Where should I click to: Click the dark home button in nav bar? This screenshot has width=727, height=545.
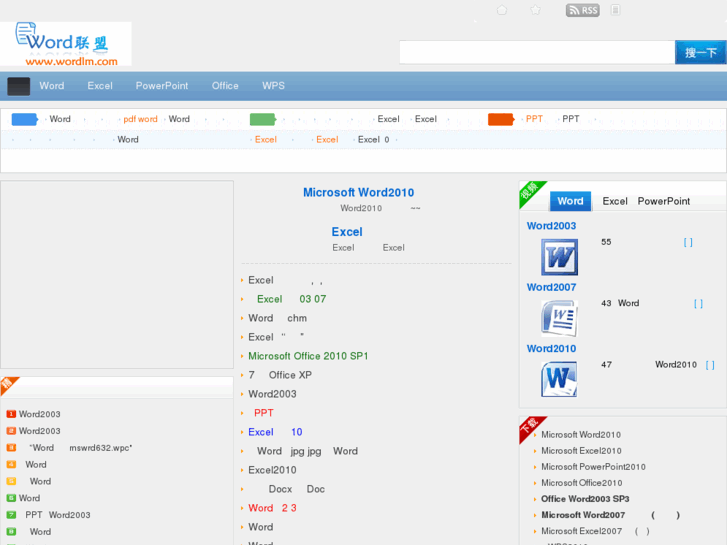click(19, 86)
